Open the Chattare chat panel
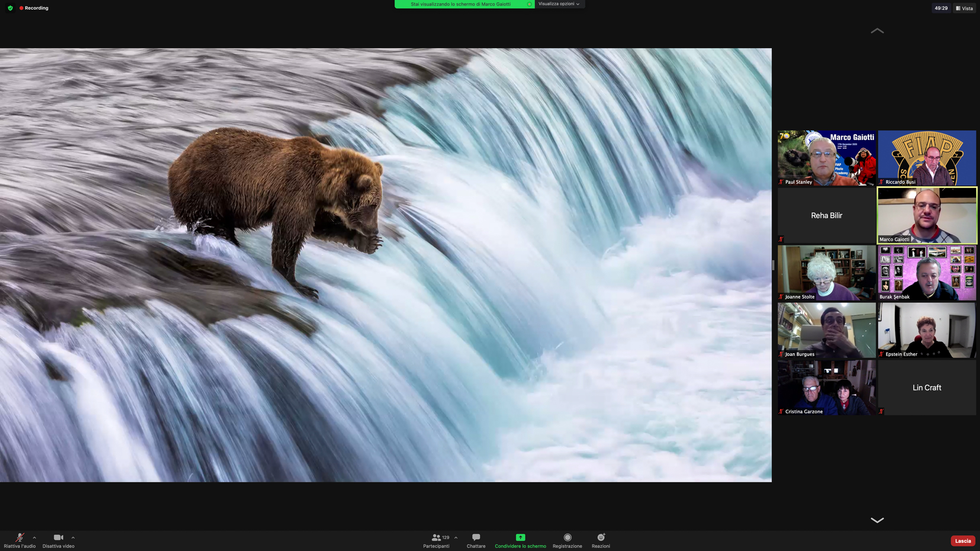 (476, 541)
